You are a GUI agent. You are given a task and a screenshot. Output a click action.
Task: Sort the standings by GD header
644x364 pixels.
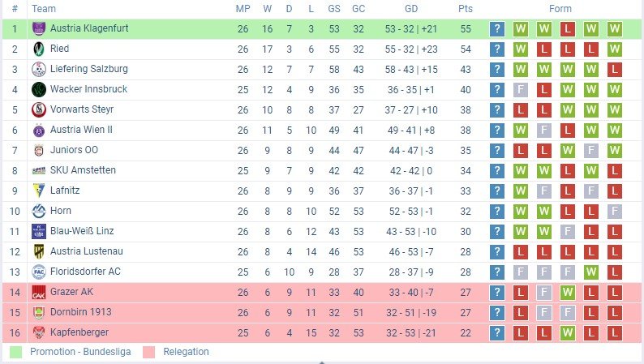tap(411, 9)
